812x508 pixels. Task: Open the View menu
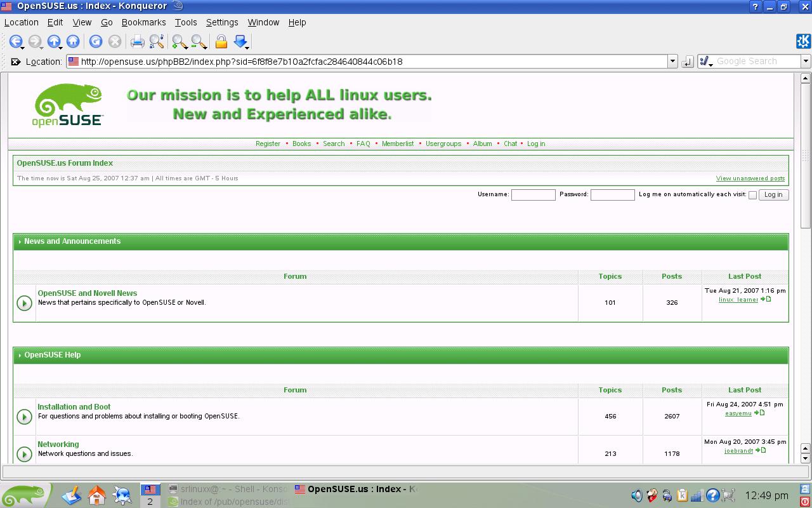click(82, 22)
